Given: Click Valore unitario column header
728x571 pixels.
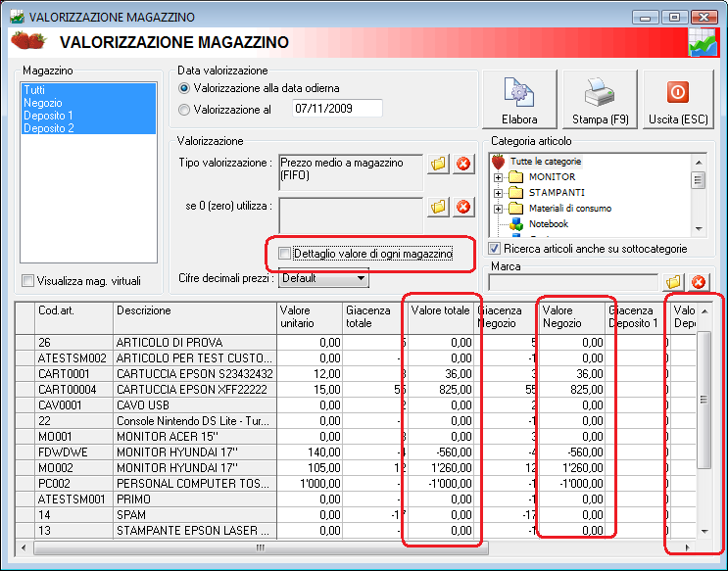Looking at the screenshot, I should [x=310, y=318].
